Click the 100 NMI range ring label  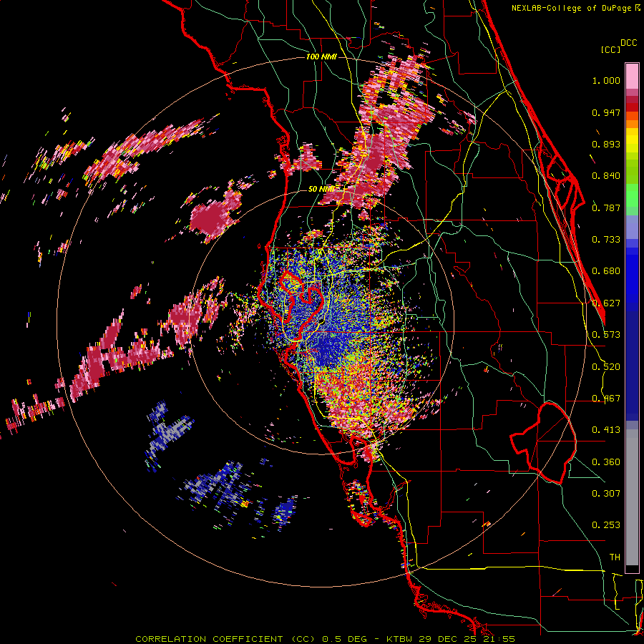pyautogui.click(x=321, y=57)
